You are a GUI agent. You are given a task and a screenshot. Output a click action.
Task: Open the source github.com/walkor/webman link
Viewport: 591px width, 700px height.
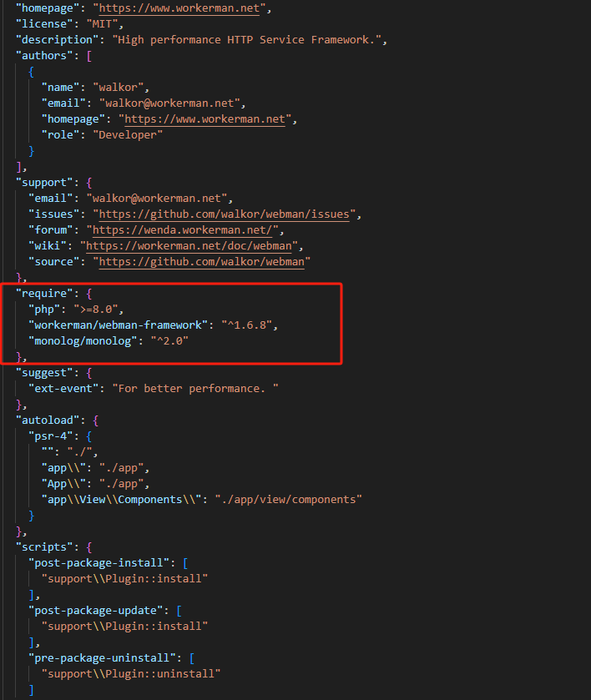coord(201,262)
